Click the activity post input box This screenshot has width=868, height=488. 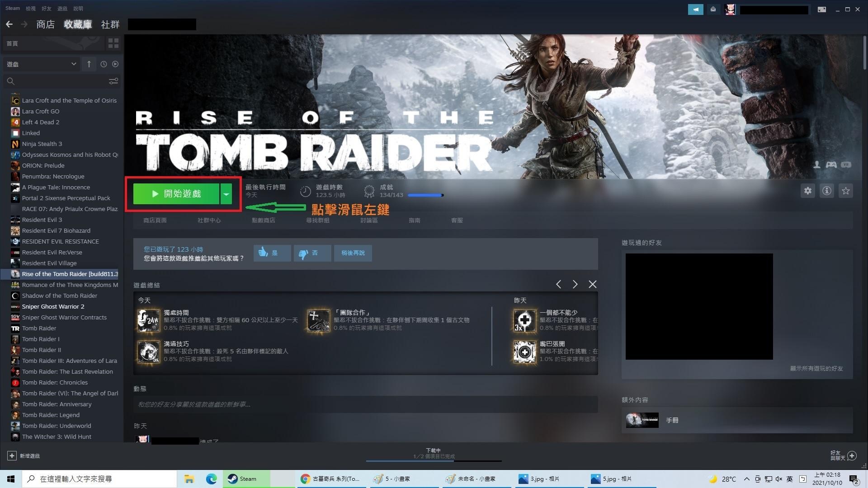pyautogui.click(x=366, y=404)
